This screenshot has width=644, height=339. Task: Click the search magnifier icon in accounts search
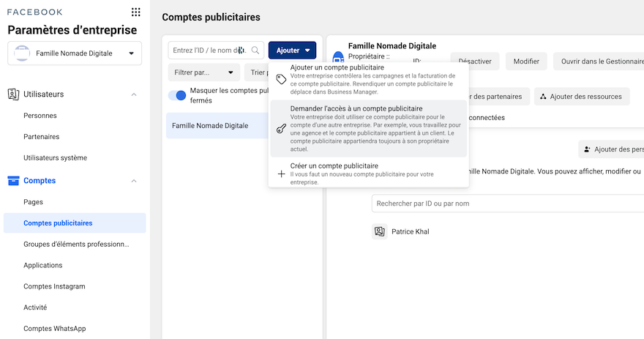[255, 50]
